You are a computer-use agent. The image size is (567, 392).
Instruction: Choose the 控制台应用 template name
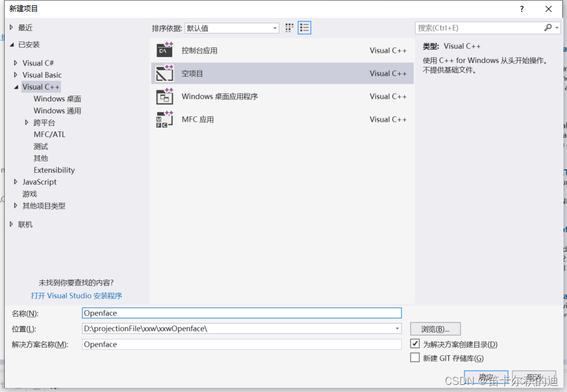(x=199, y=50)
